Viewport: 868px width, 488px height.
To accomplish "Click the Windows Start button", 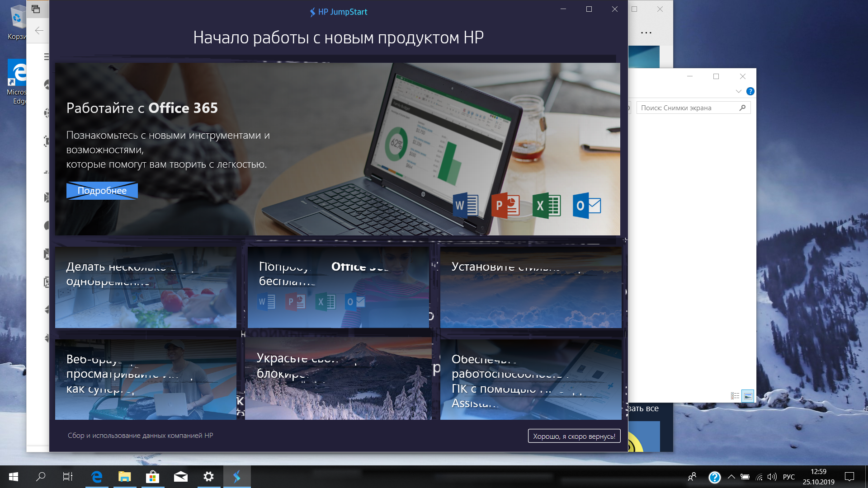I will click(x=14, y=477).
